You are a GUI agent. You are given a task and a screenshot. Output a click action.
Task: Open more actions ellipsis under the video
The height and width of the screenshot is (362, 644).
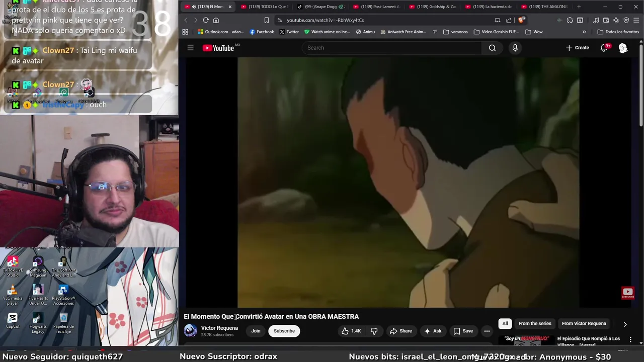[487, 331]
